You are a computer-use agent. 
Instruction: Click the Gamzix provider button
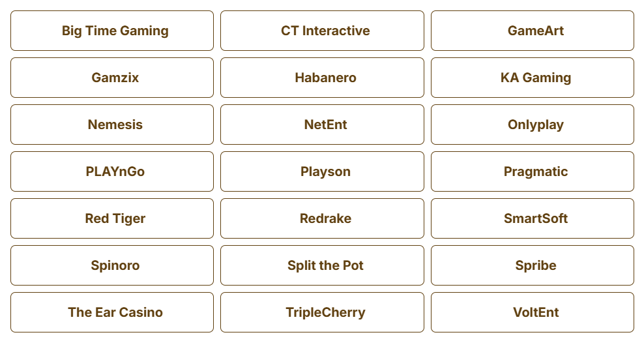[112, 78]
